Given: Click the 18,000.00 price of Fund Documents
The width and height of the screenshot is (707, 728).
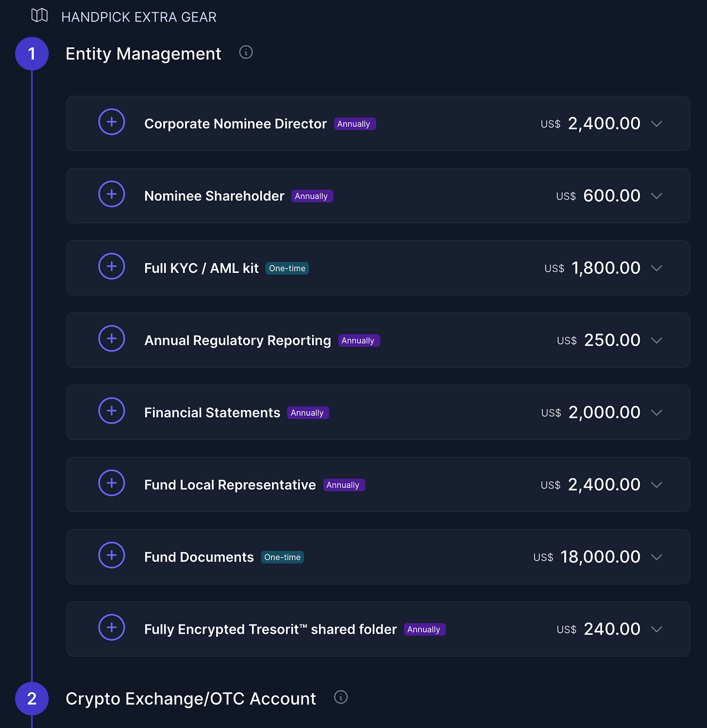Looking at the screenshot, I should coord(601,557).
